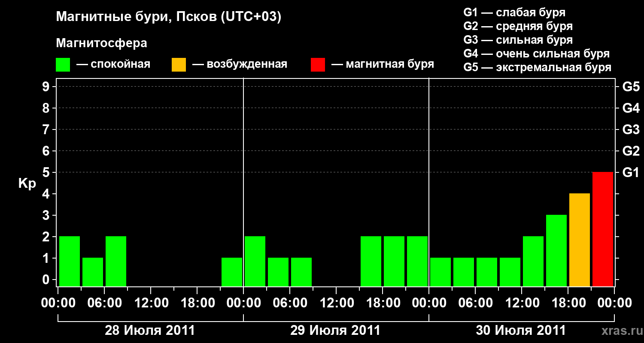Select the chart title 'Магнитные бури, Псков (UTC+03)'
The width and height of the screenshot is (644, 343).
pyautogui.click(x=169, y=17)
